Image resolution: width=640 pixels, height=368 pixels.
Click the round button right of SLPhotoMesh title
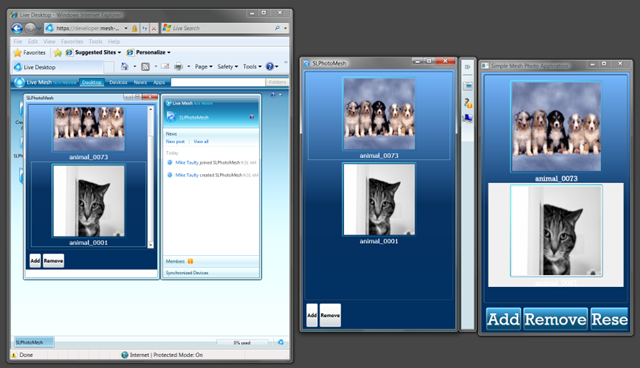point(252,117)
